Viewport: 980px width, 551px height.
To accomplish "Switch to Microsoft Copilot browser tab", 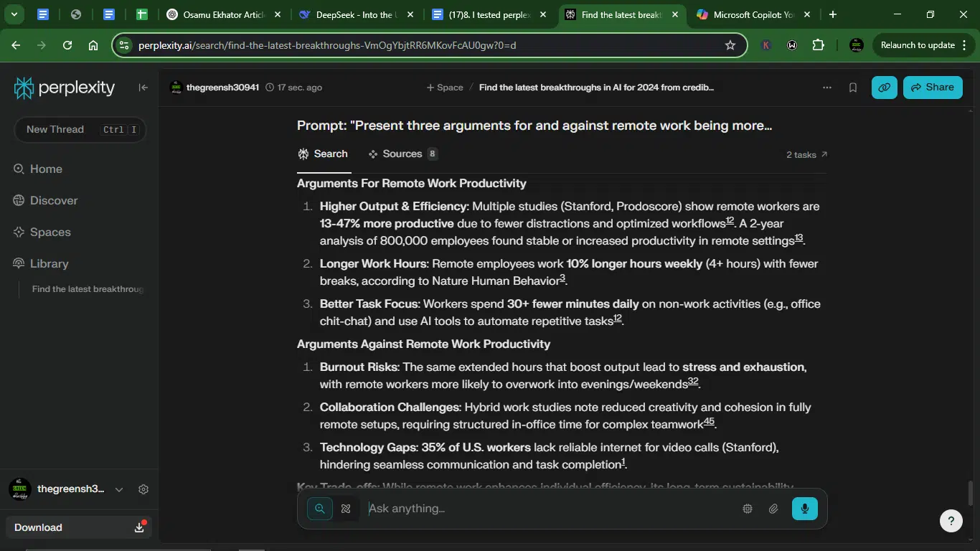I will pyautogui.click(x=753, y=14).
